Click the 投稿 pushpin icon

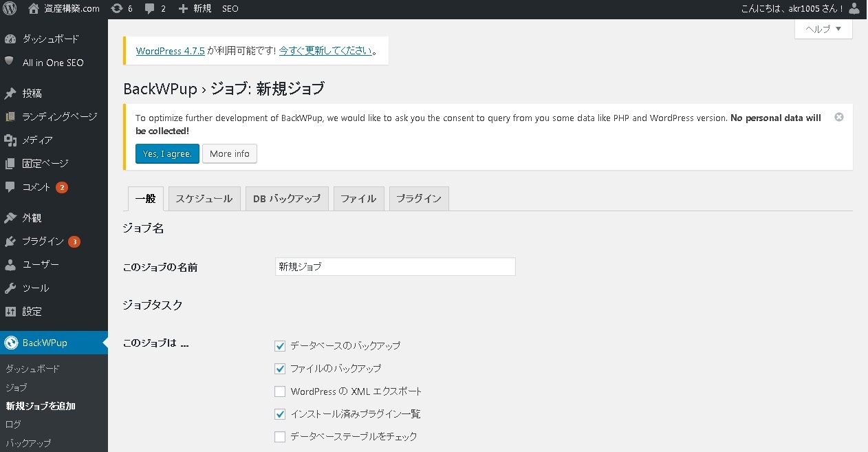click(x=10, y=94)
